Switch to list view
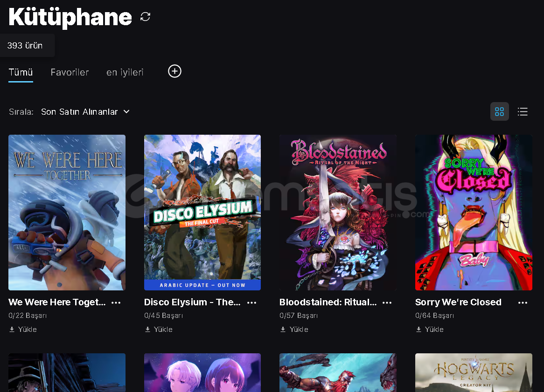Viewport: 544px width, 392px height. point(523,111)
